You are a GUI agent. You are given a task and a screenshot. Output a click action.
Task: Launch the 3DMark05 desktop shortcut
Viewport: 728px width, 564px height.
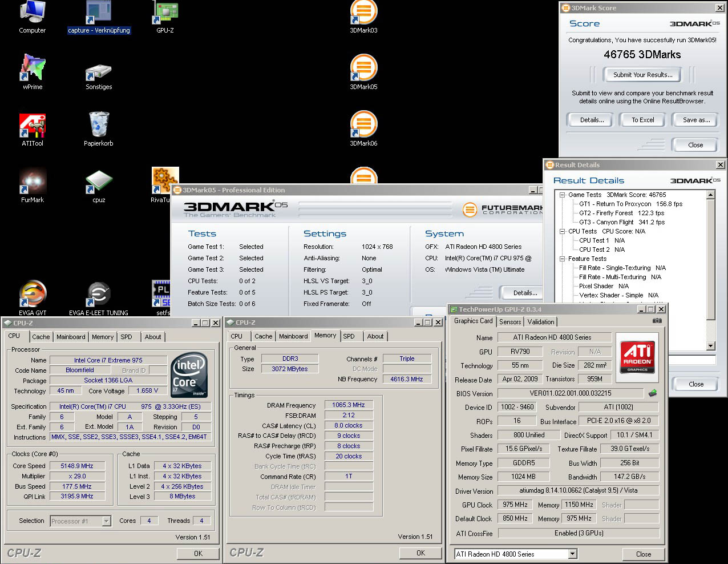click(x=363, y=72)
